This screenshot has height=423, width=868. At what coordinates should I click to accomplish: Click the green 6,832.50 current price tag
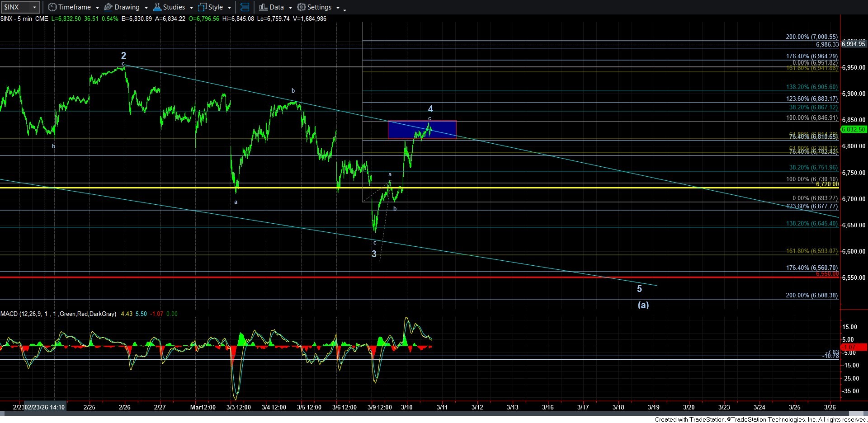point(853,129)
